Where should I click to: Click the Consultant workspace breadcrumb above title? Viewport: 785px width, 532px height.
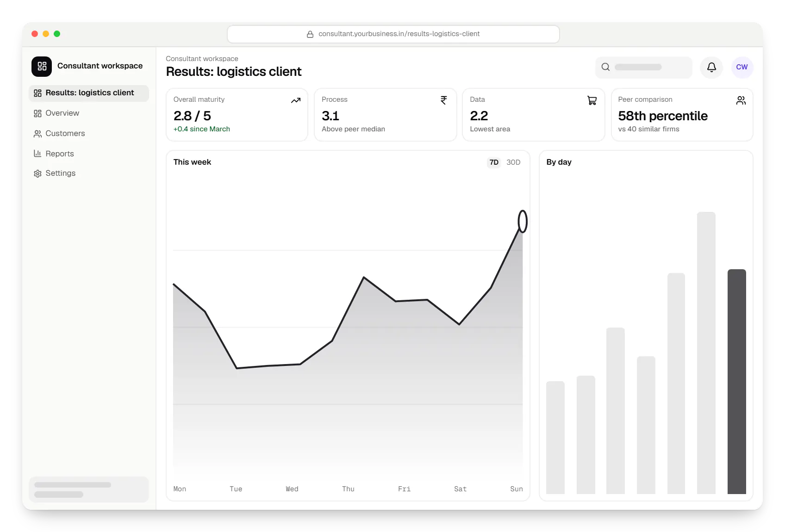(x=202, y=59)
